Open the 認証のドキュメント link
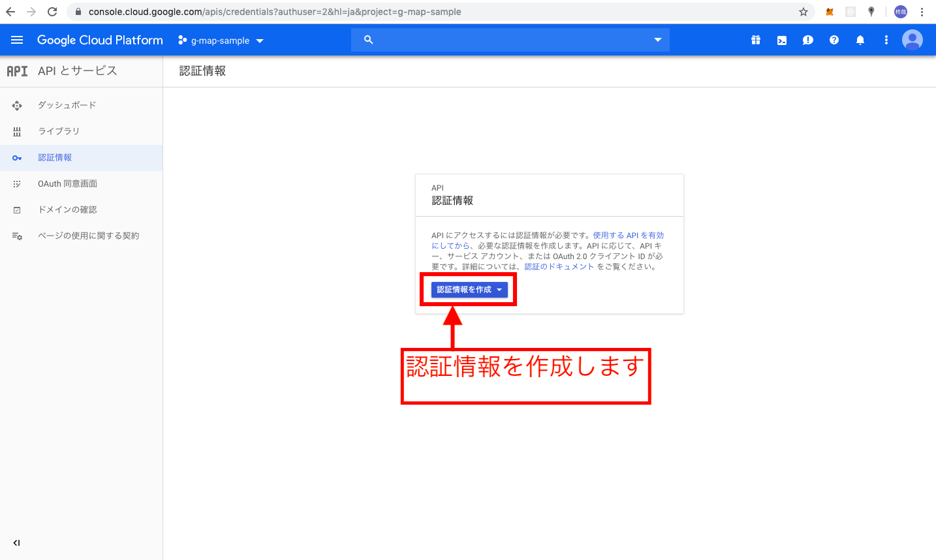Viewport: 936px width, 560px height. [x=559, y=266]
